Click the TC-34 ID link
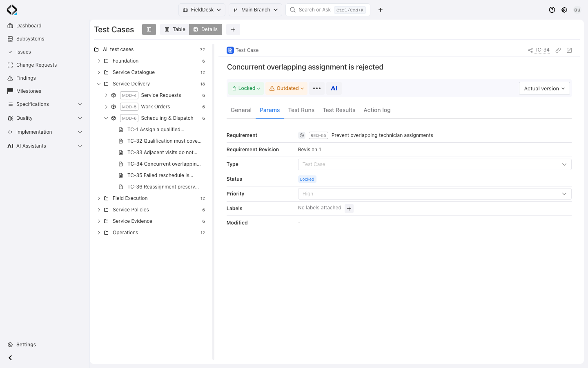The image size is (588, 368). (542, 50)
